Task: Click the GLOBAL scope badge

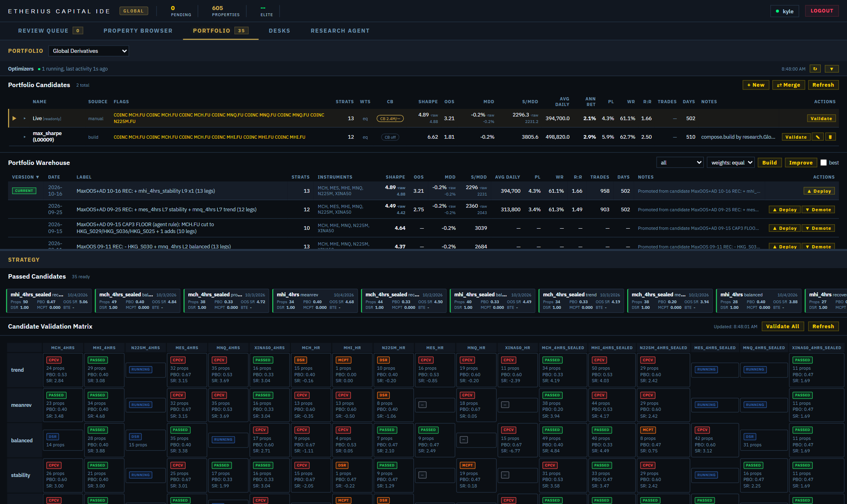Action: pos(134,11)
